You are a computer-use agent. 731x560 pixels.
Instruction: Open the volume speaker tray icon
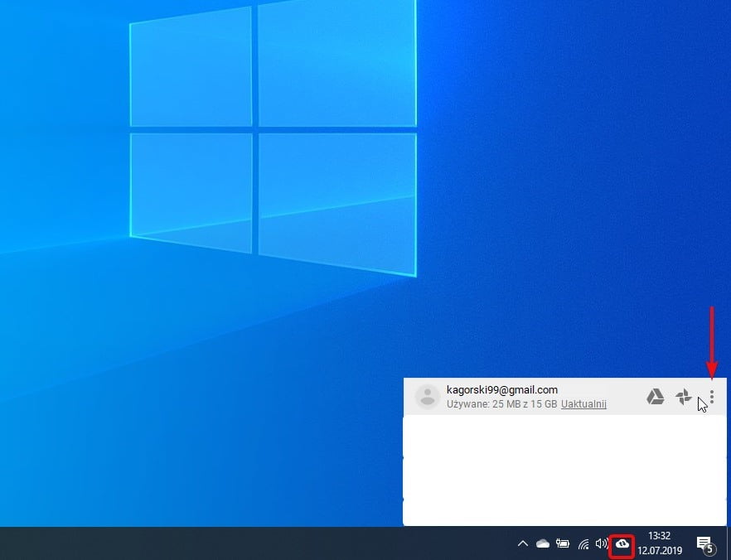tap(602, 543)
